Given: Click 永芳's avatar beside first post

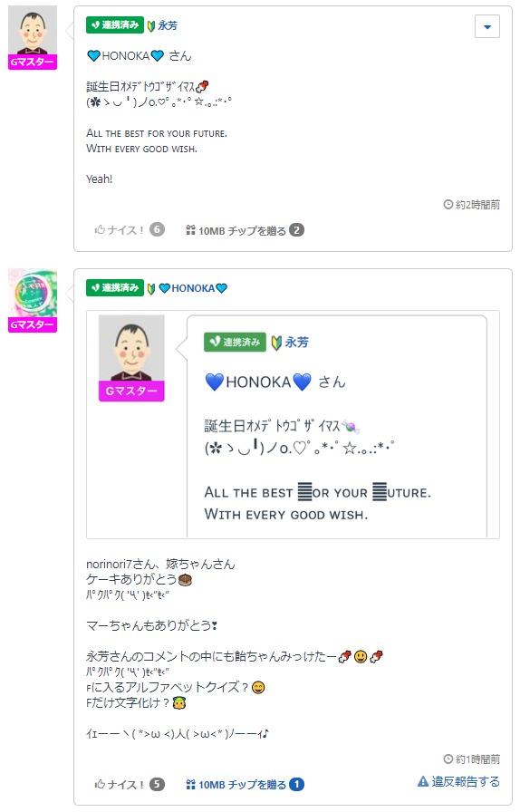Looking at the screenshot, I should coord(33,30).
